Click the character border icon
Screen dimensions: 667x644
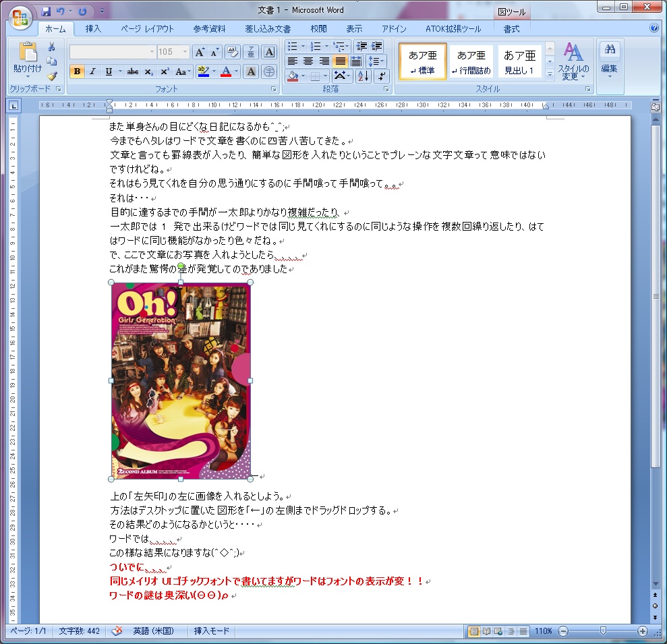coord(269,53)
